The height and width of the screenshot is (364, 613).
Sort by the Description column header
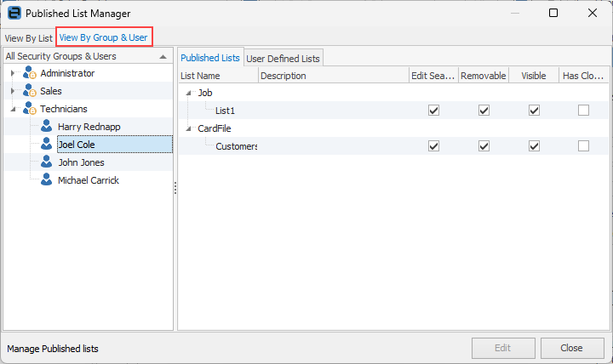tap(334, 76)
